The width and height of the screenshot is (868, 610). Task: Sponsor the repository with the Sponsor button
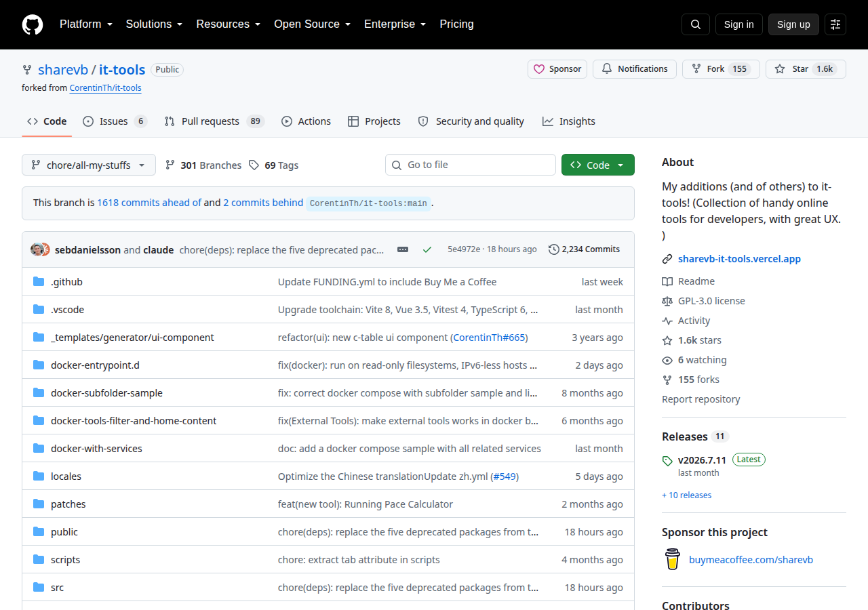[557, 69]
